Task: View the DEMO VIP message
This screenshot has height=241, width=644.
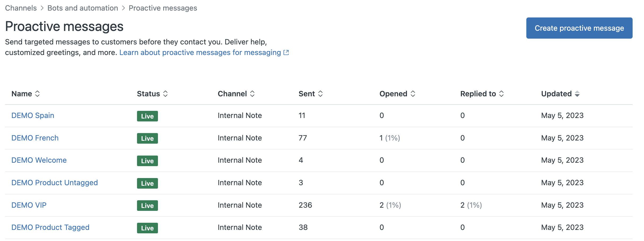Action: (x=29, y=205)
